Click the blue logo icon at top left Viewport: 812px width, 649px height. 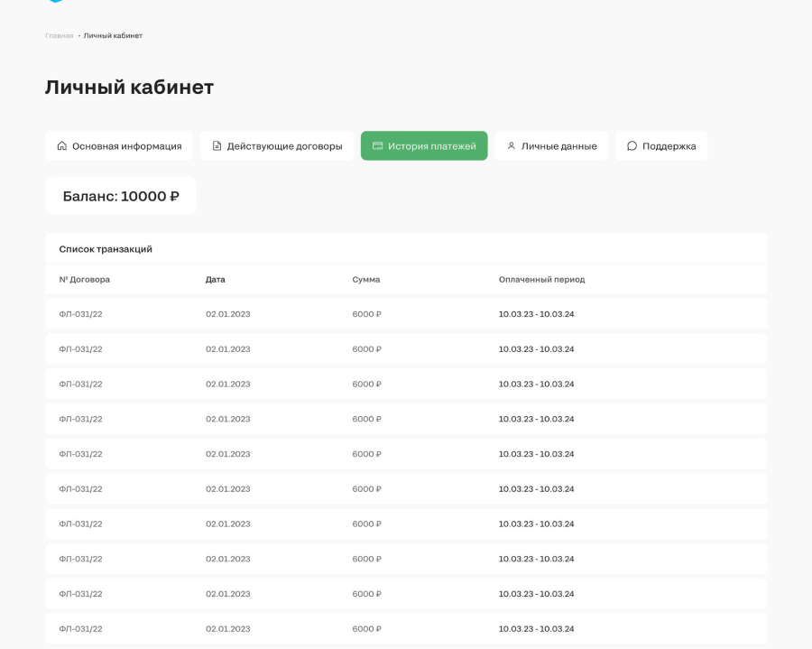pyautogui.click(x=55, y=1)
